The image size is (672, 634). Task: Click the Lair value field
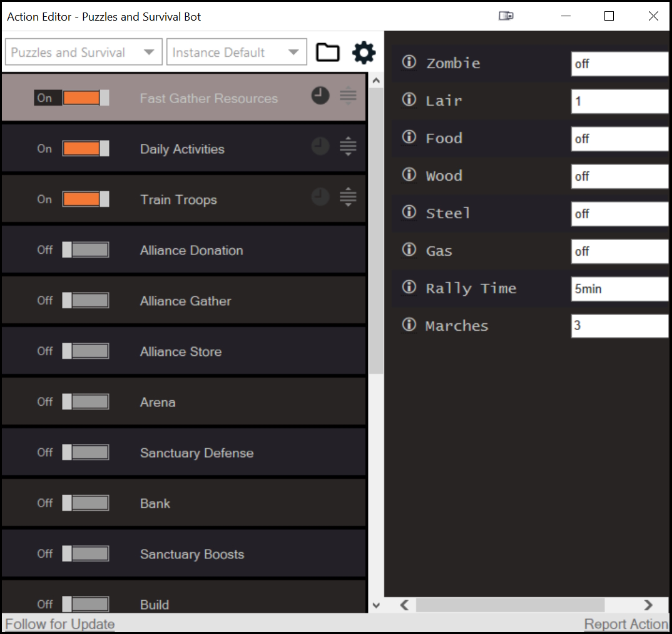point(619,101)
